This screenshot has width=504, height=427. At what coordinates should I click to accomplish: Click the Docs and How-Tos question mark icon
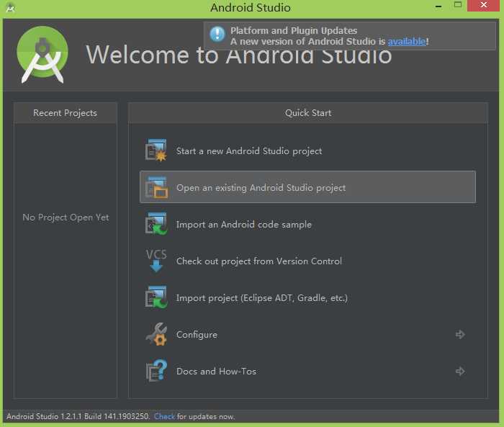point(156,370)
